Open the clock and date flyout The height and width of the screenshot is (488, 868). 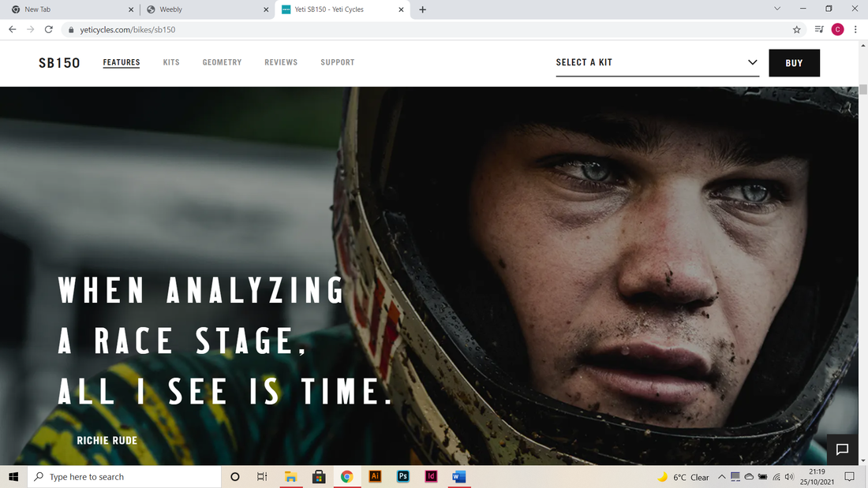(817, 476)
